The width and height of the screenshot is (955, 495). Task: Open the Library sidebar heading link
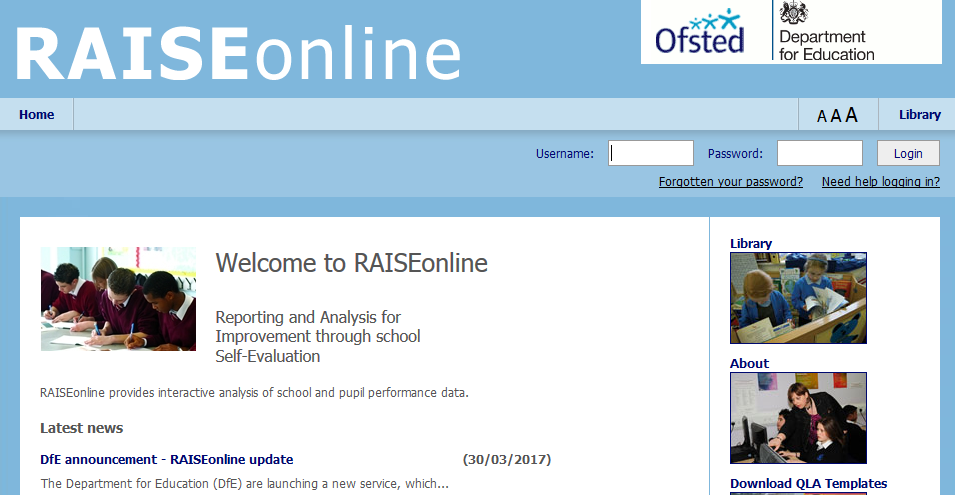(750, 244)
